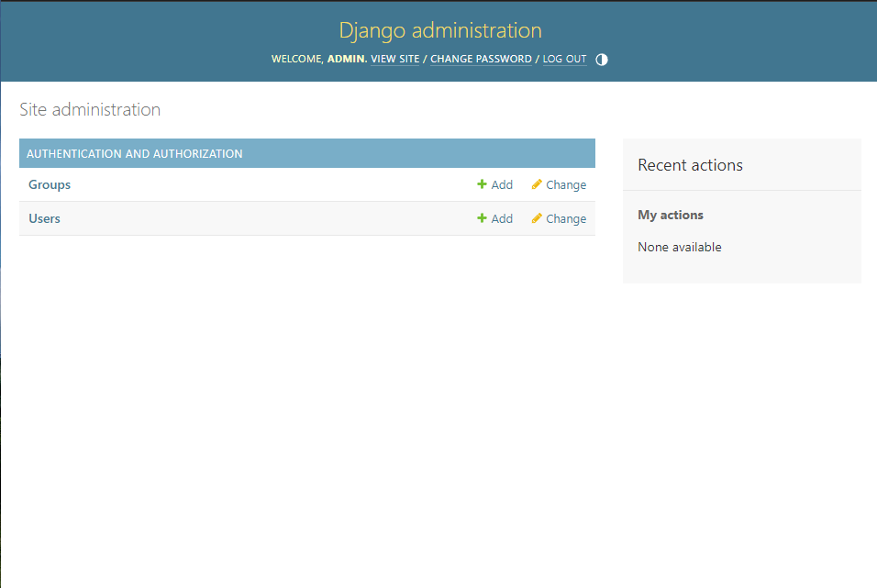The image size is (877, 588).
Task: Click the Recent actions heading
Action: click(x=690, y=165)
